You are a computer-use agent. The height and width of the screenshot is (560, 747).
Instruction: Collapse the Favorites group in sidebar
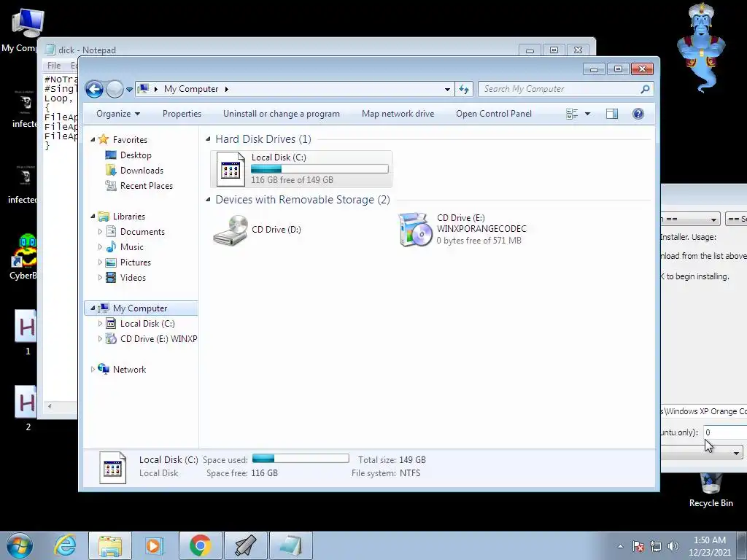(x=93, y=139)
